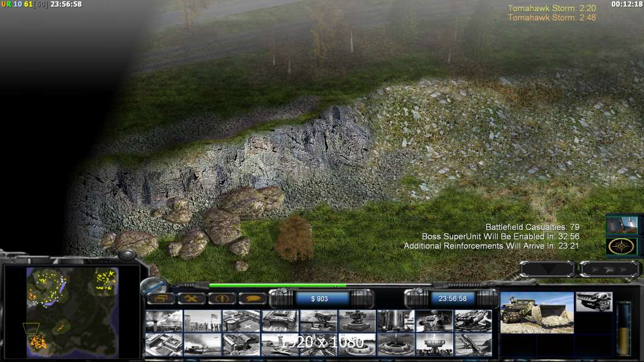Click the $ 903 money display
The image size is (644, 362).
[x=320, y=299]
